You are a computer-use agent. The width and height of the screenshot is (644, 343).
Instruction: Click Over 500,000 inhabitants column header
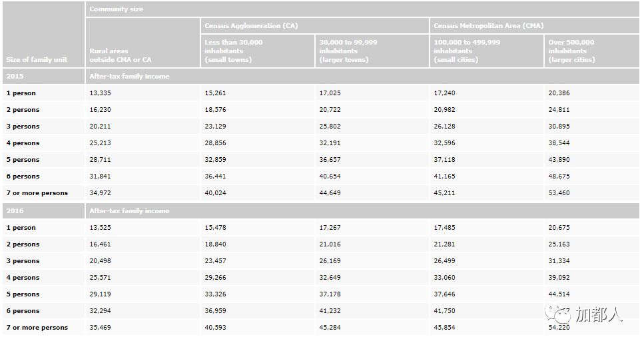(x=571, y=51)
